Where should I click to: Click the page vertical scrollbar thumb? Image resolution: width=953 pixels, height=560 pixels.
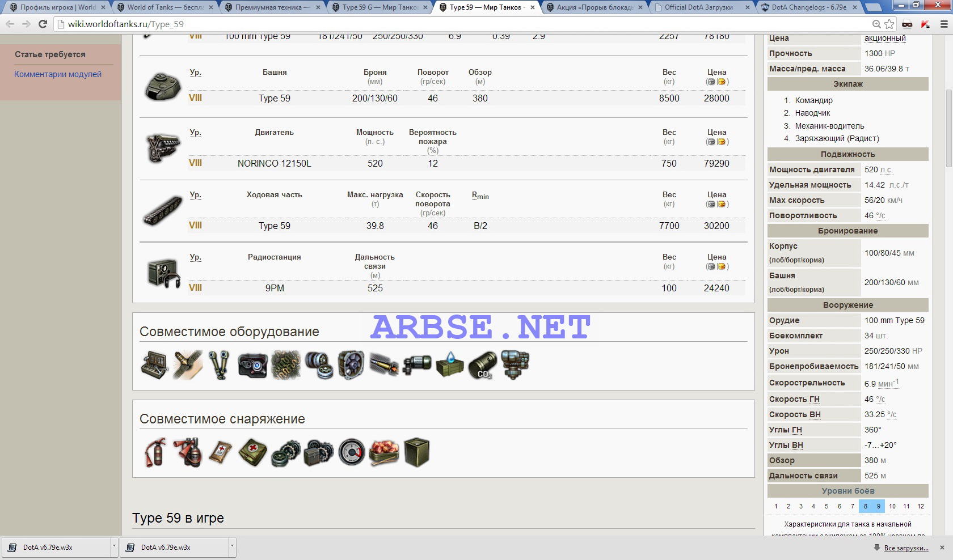948,128
